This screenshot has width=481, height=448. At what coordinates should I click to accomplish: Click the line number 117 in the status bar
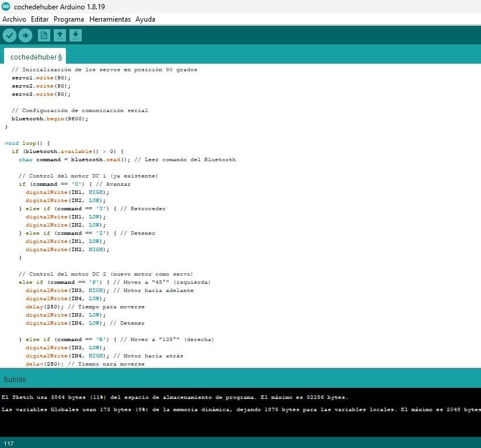9,444
